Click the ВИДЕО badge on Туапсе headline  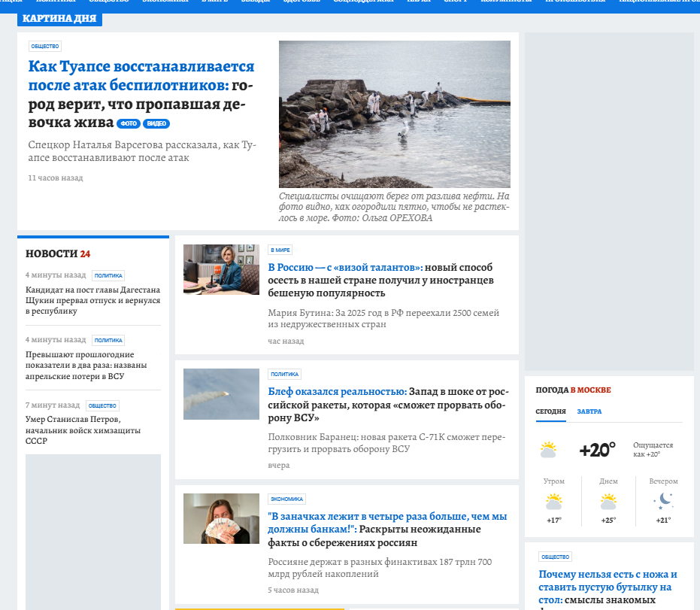(156, 123)
